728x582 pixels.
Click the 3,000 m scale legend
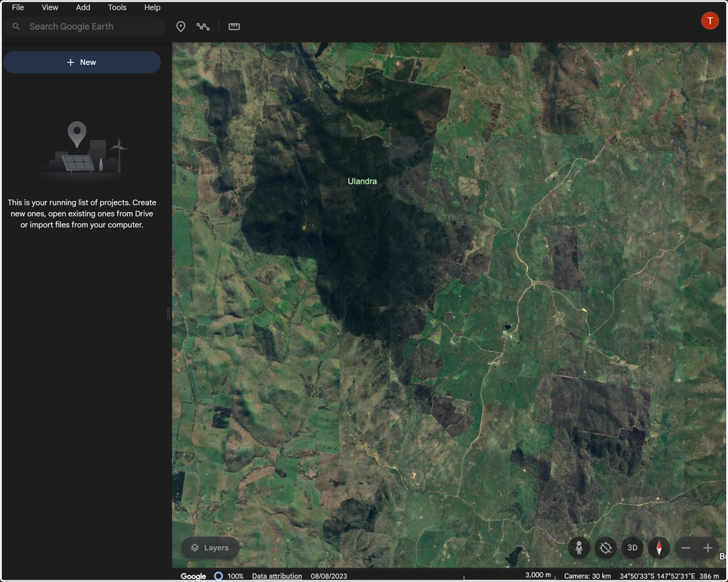[538, 575]
